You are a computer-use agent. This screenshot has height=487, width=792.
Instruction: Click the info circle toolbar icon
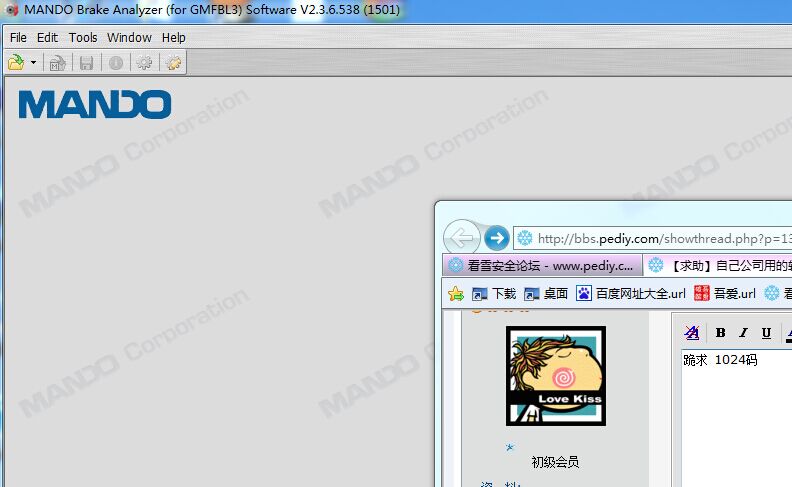coord(116,63)
